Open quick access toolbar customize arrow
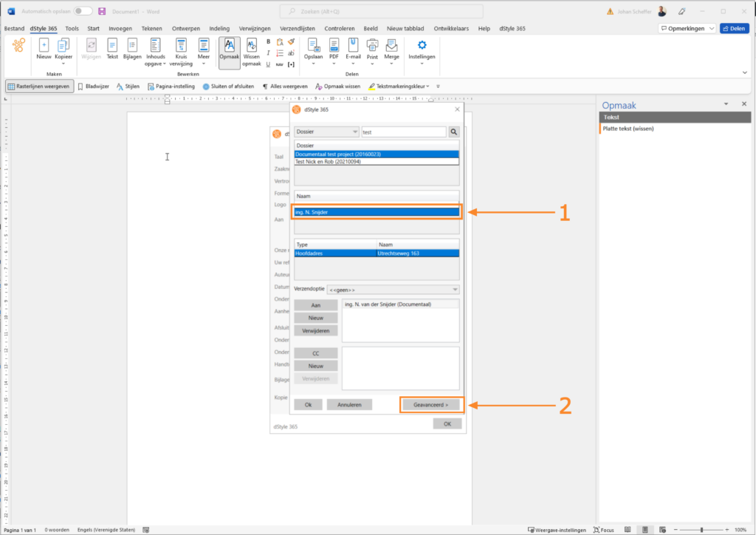 pos(438,86)
